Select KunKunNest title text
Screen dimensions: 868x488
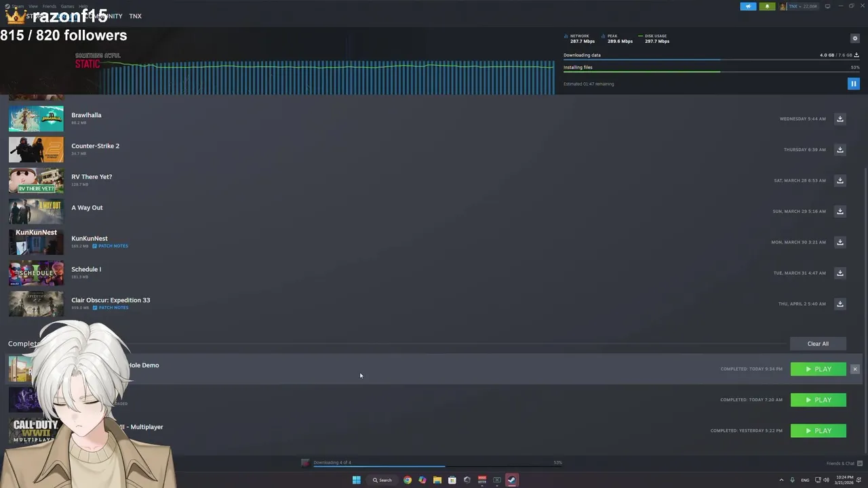tap(90, 239)
